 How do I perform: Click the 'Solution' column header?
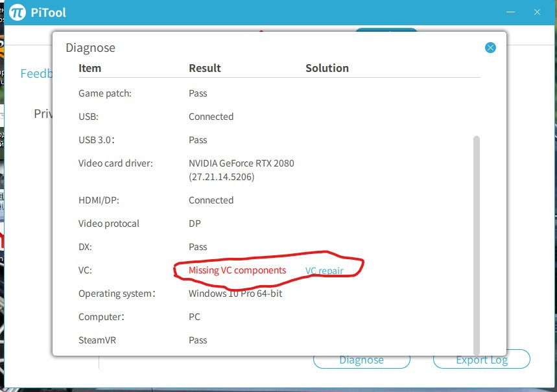click(327, 68)
